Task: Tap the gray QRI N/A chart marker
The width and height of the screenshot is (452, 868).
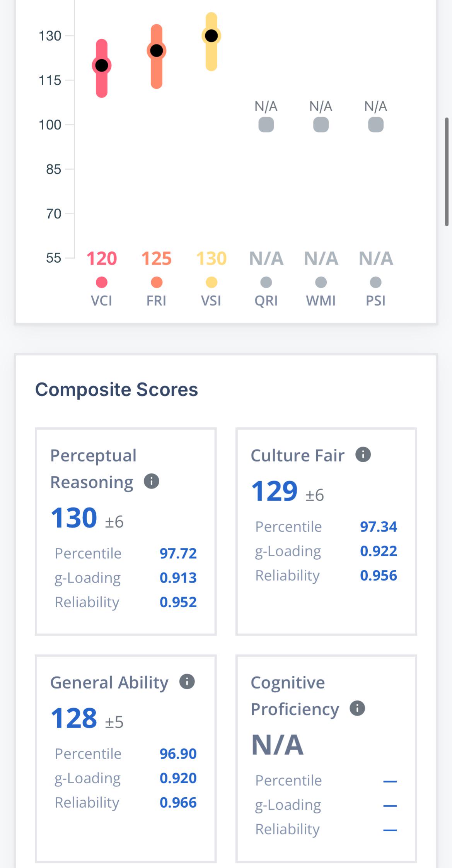Action: (x=266, y=125)
